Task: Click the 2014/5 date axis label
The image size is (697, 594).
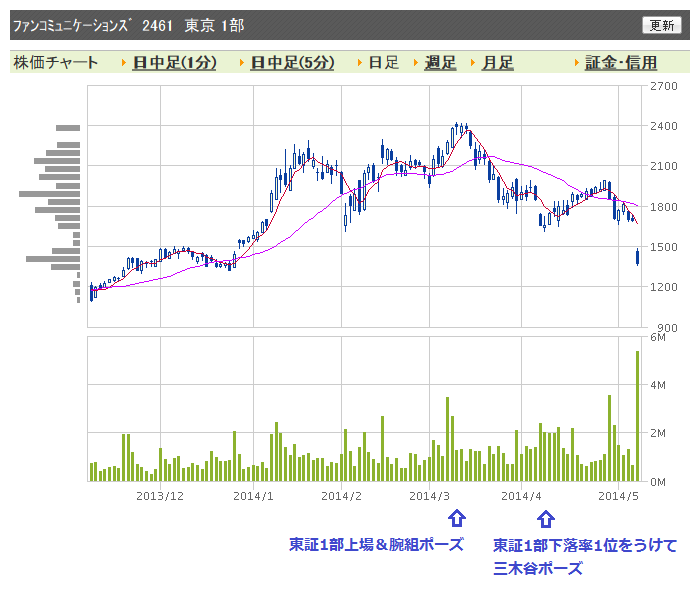Action: coord(618,496)
